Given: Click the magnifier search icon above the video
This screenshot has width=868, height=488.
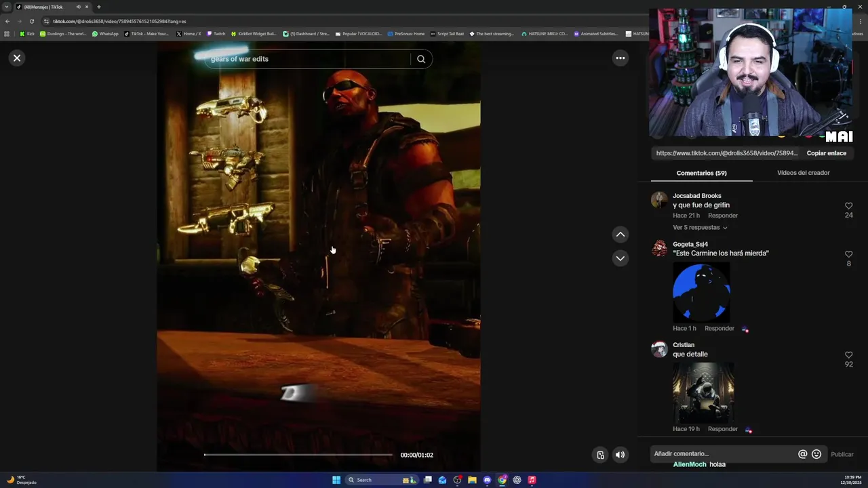Looking at the screenshot, I should click(x=421, y=59).
